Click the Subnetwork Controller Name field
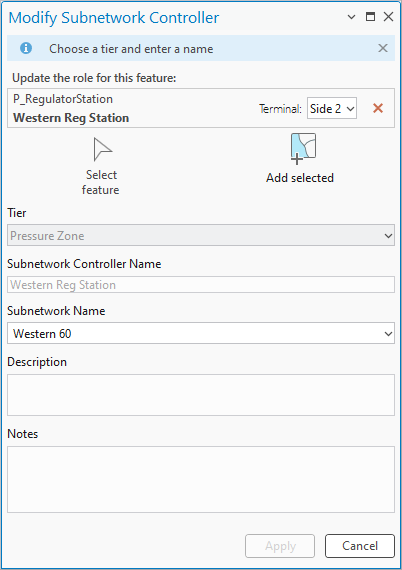The image size is (402, 570). pyautogui.click(x=201, y=285)
